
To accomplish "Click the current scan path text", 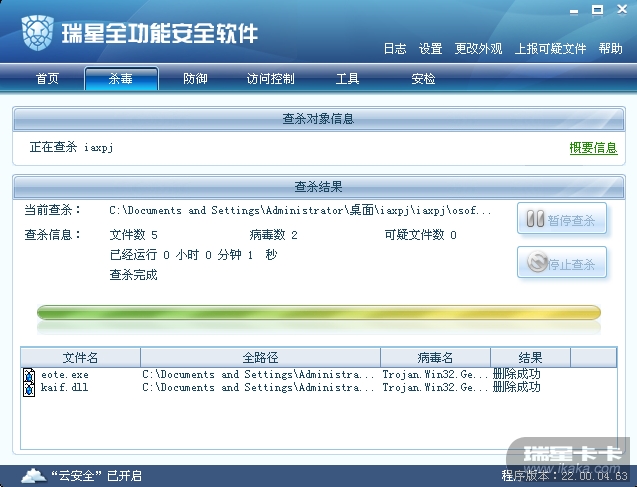I will 300,210.
